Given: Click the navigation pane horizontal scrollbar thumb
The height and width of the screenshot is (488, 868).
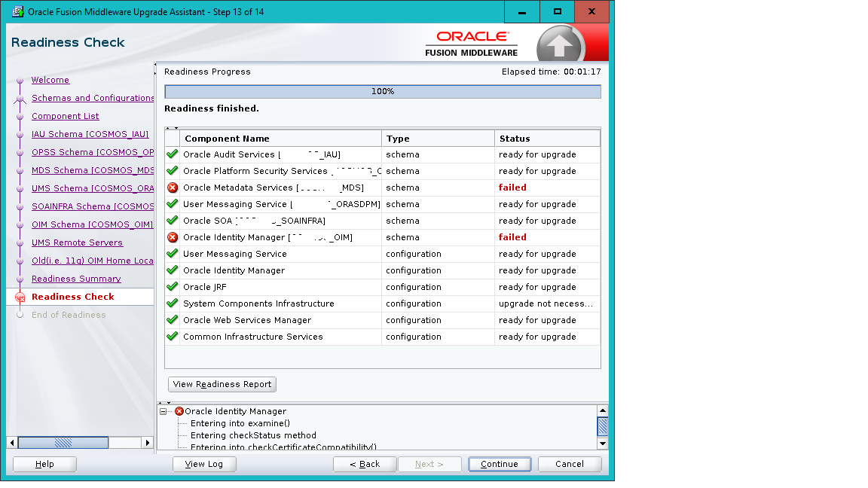Looking at the screenshot, I should [63, 443].
